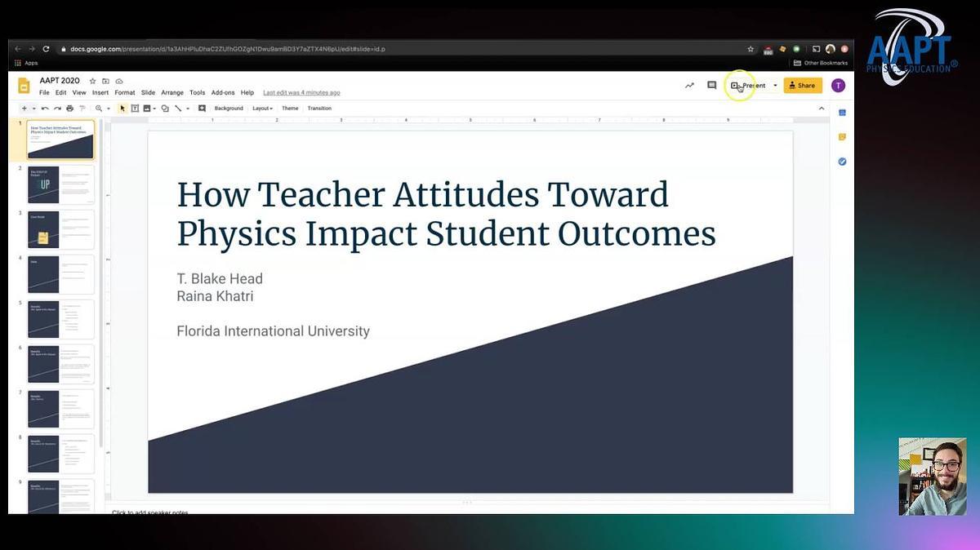Screen dimensions: 980x550
Task: Click the yellow Share button
Action: (x=802, y=86)
